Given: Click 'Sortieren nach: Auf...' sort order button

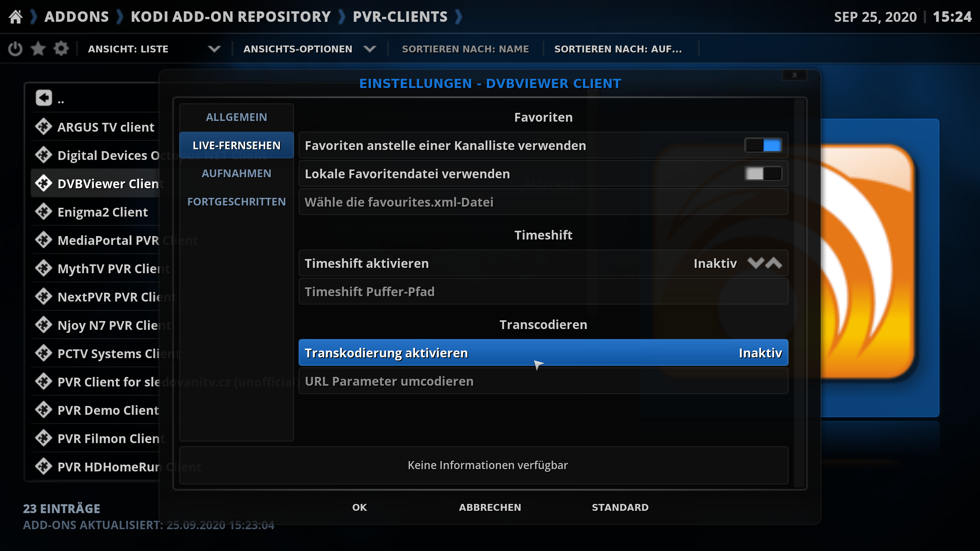Looking at the screenshot, I should [618, 49].
